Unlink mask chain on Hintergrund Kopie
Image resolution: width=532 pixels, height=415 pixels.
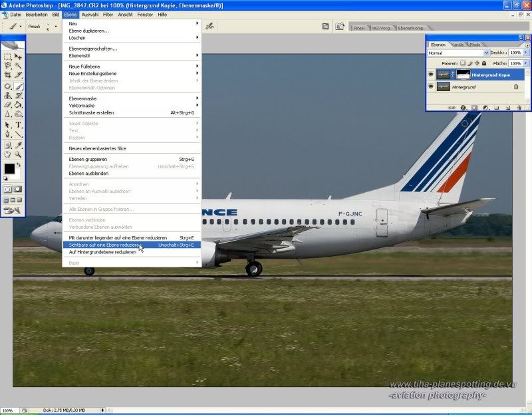(x=453, y=74)
